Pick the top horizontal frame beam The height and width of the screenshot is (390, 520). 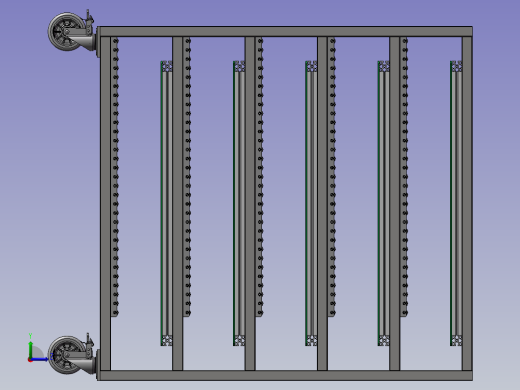coord(286,32)
